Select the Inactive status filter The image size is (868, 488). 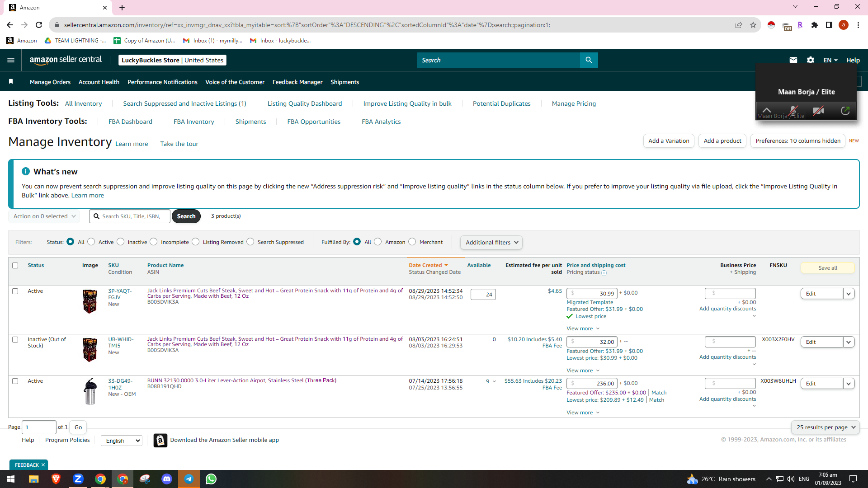(121, 242)
